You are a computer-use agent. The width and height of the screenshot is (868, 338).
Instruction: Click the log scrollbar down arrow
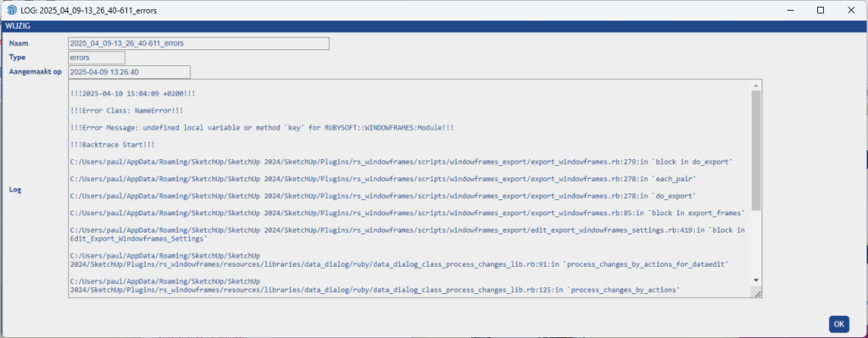coord(756,280)
